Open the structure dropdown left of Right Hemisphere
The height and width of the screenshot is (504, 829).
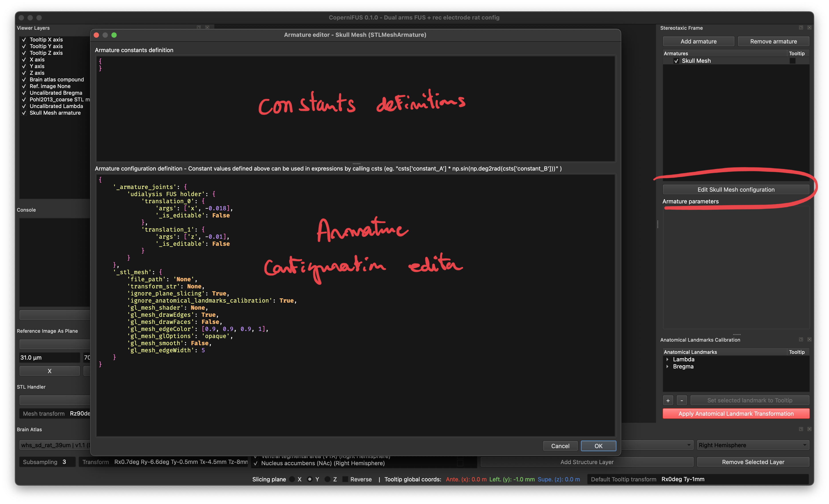657,445
